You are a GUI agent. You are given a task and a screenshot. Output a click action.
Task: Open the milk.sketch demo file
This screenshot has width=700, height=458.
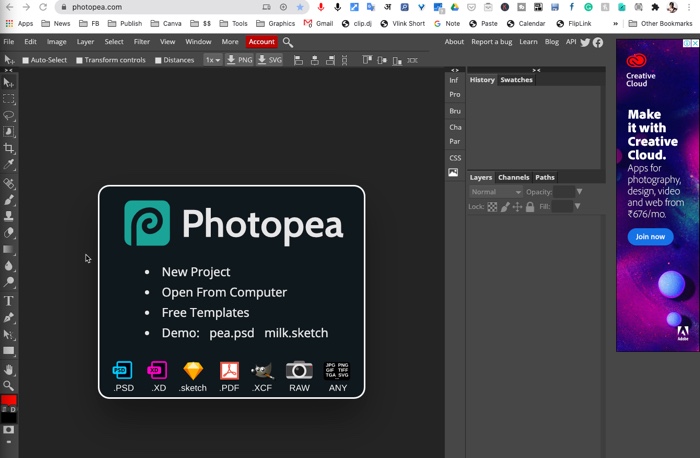pyautogui.click(x=296, y=333)
